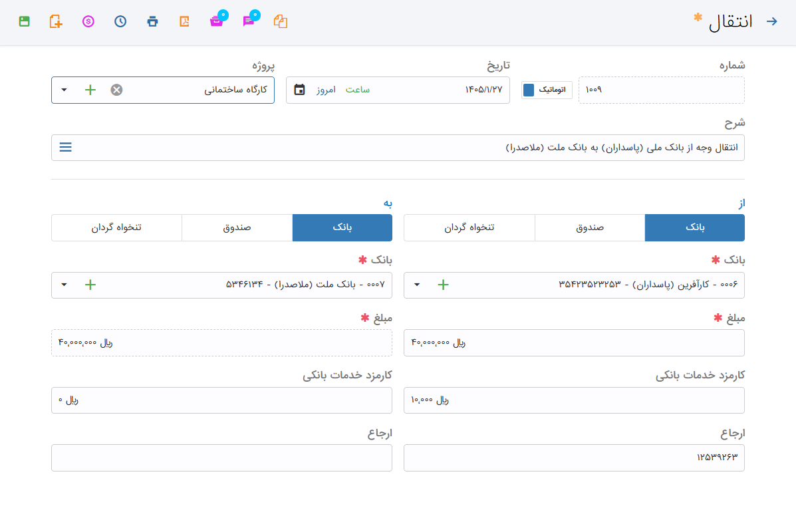
Task: Go back with the arrow beside انتقال
Action: point(771,21)
